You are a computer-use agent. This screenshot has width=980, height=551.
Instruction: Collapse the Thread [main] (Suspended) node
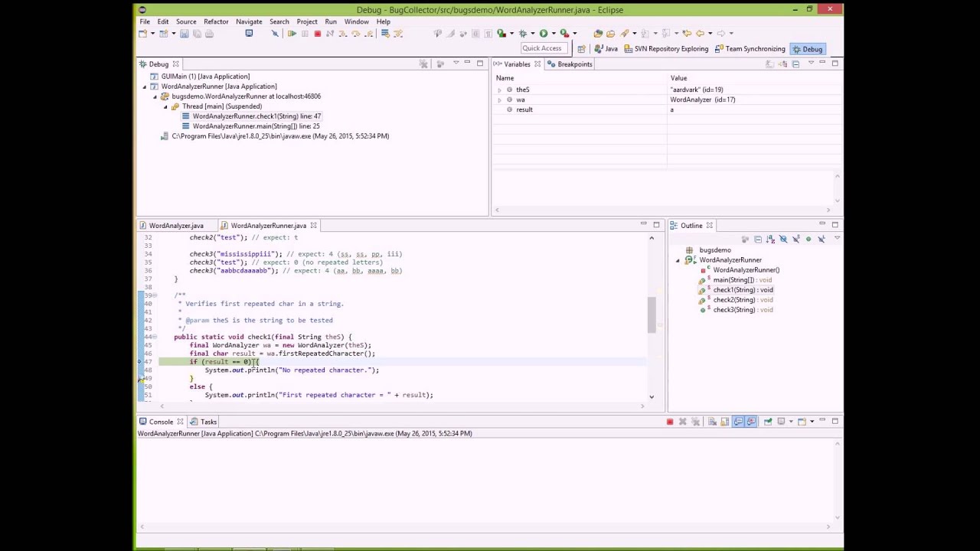[165, 106]
